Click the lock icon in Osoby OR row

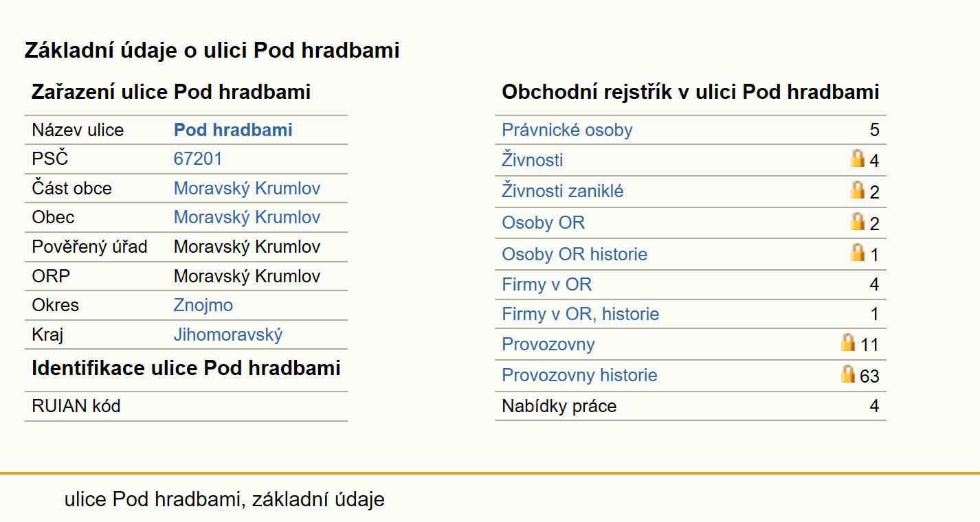tap(858, 221)
